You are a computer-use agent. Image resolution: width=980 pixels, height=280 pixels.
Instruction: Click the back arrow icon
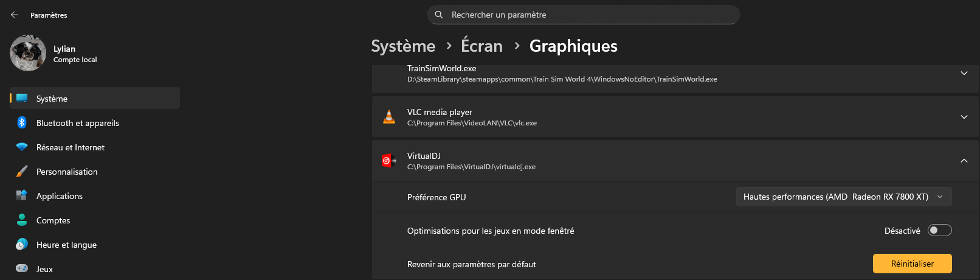[x=15, y=15]
